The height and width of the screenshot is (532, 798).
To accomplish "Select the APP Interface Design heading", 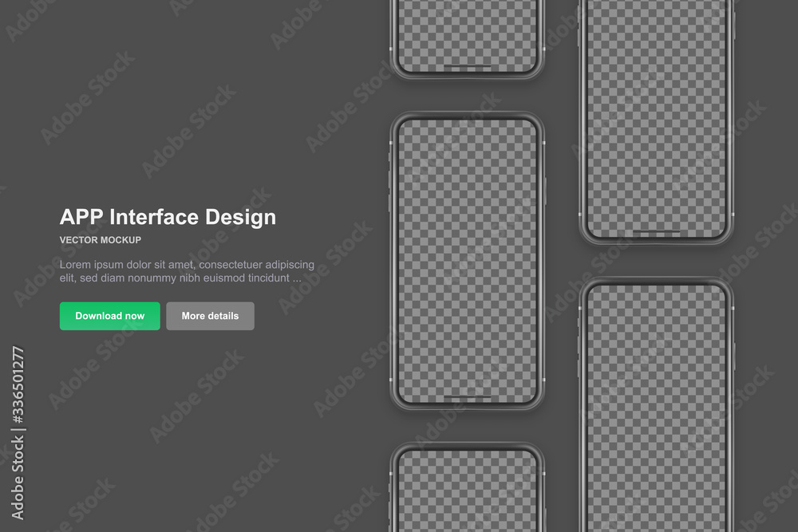I will [168, 217].
